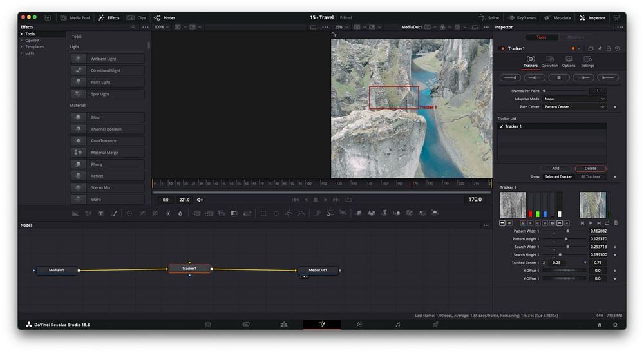This screenshot has height=353, width=644.
Task: Click the Delete tracker button
Action: point(590,168)
